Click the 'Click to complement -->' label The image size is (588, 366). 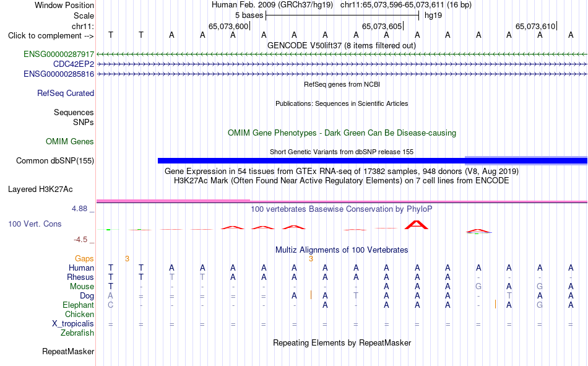tap(51, 36)
